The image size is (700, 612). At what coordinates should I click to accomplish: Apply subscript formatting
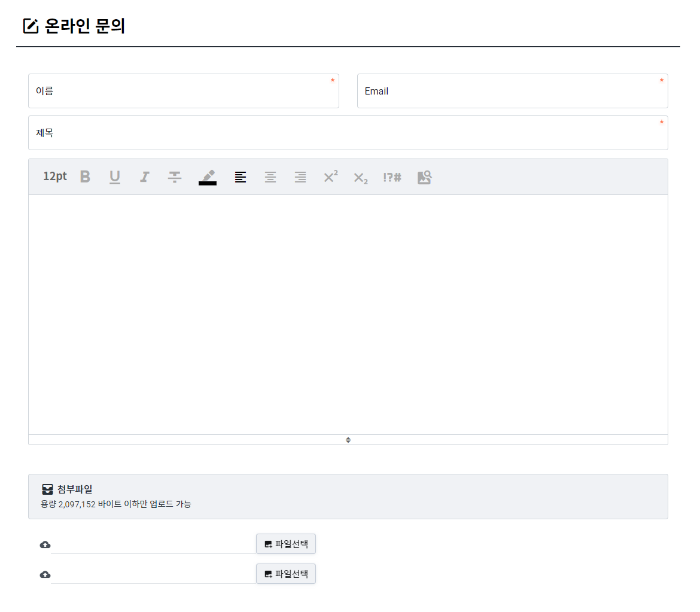coord(360,178)
